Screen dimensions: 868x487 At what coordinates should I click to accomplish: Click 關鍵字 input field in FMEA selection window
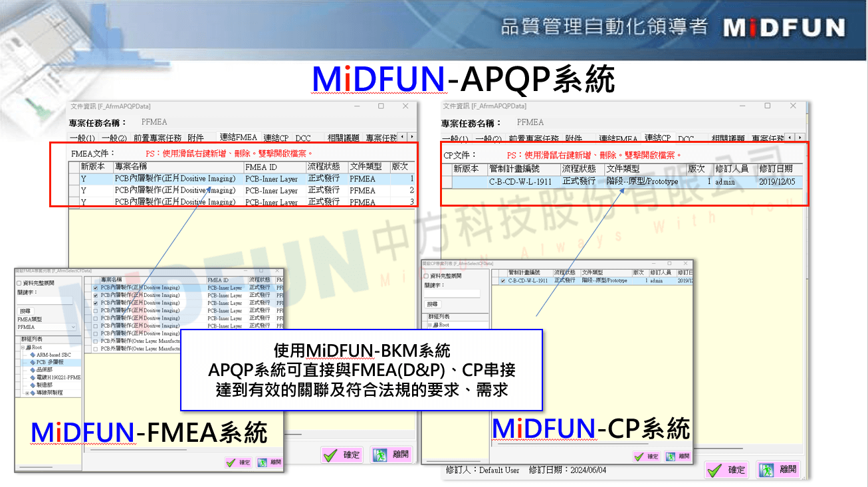45,300
